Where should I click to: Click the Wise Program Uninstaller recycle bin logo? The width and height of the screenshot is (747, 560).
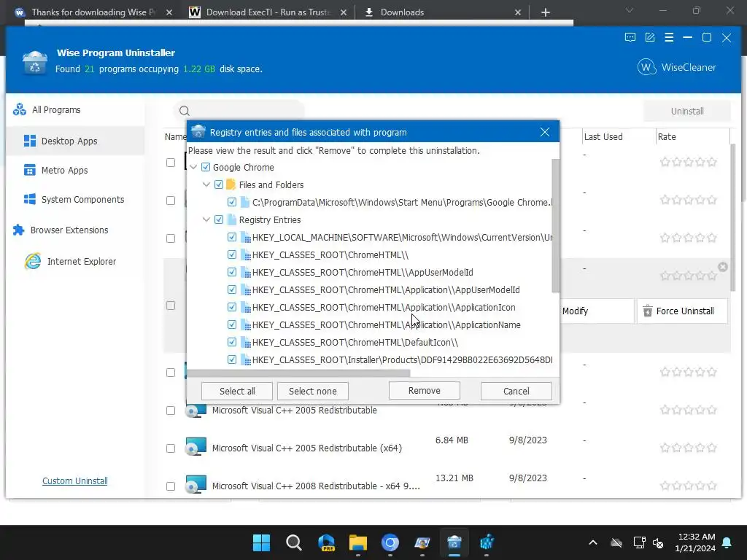click(35, 63)
